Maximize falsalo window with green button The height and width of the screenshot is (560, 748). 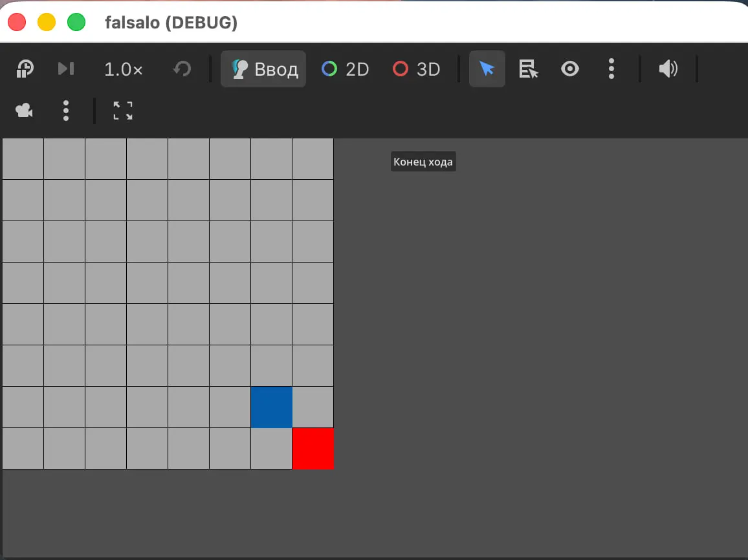[x=76, y=22]
